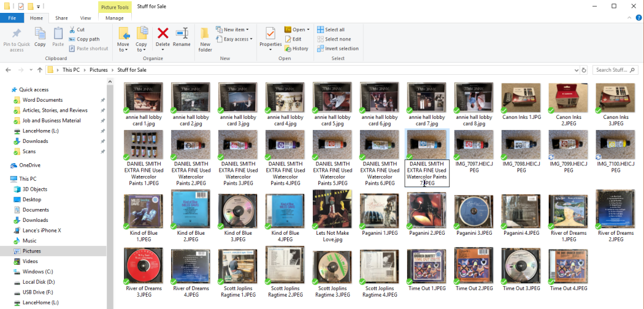
Task: Select Copy path in ribbon
Action: point(84,39)
